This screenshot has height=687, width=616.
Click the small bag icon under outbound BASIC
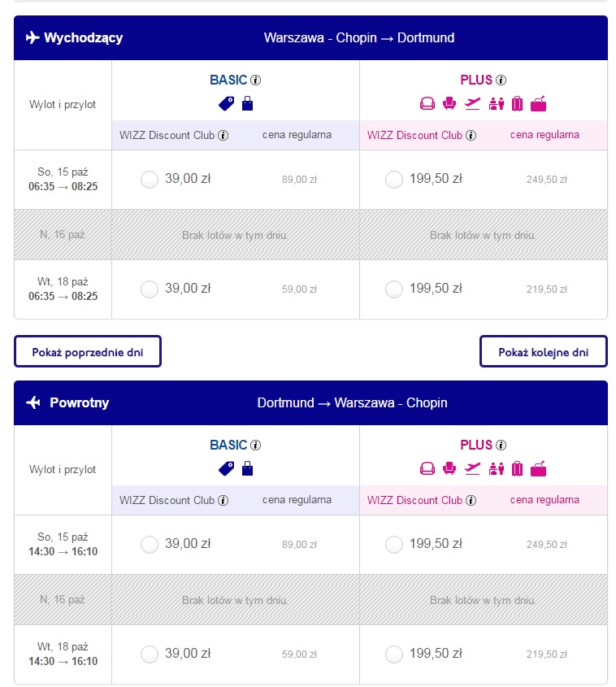click(247, 103)
